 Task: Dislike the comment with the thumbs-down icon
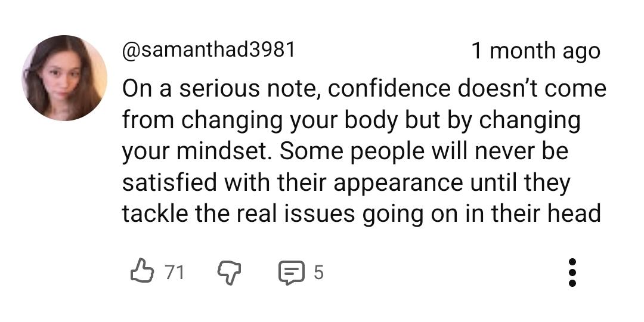click(x=227, y=273)
